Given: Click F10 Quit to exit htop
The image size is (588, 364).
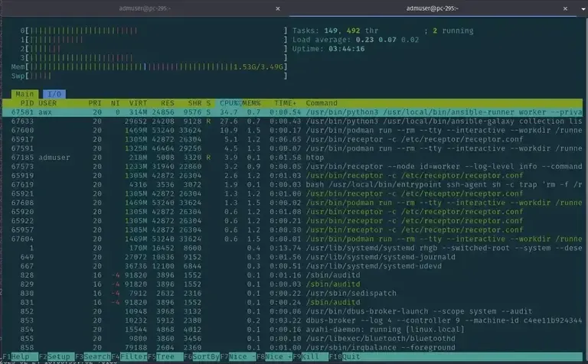Looking at the screenshot, I should click(352, 356).
